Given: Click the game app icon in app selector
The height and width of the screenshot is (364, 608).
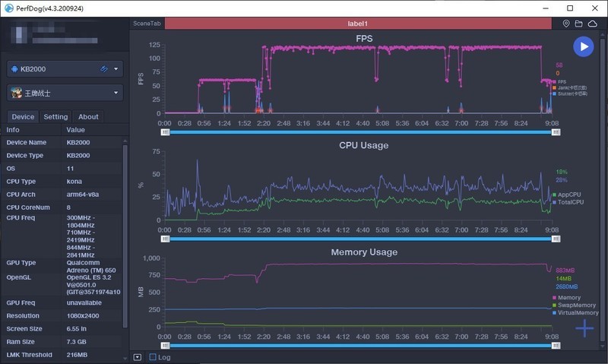Looking at the screenshot, I should [x=16, y=93].
